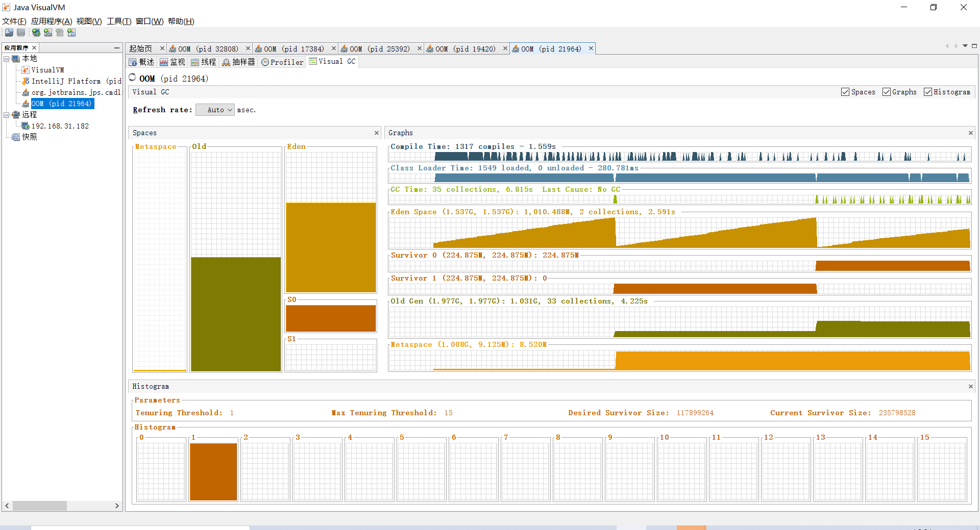Viewport: 980px width, 530px height.
Task: Open the Refresh rate Auto dropdown
Action: 215,110
